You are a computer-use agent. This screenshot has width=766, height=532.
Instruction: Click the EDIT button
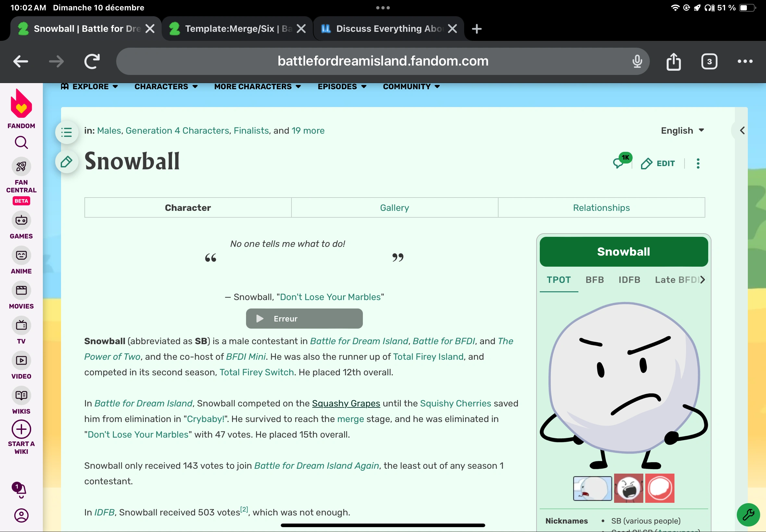click(x=658, y=163)
